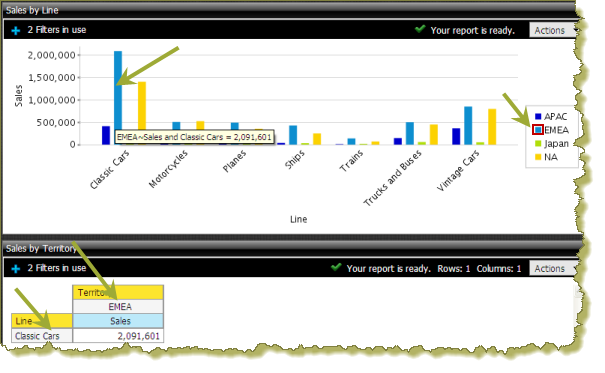Click '2 Filters in use' in Sales by Territory
This screenshot has width=605, height=373.
click(x=57, y=268)
